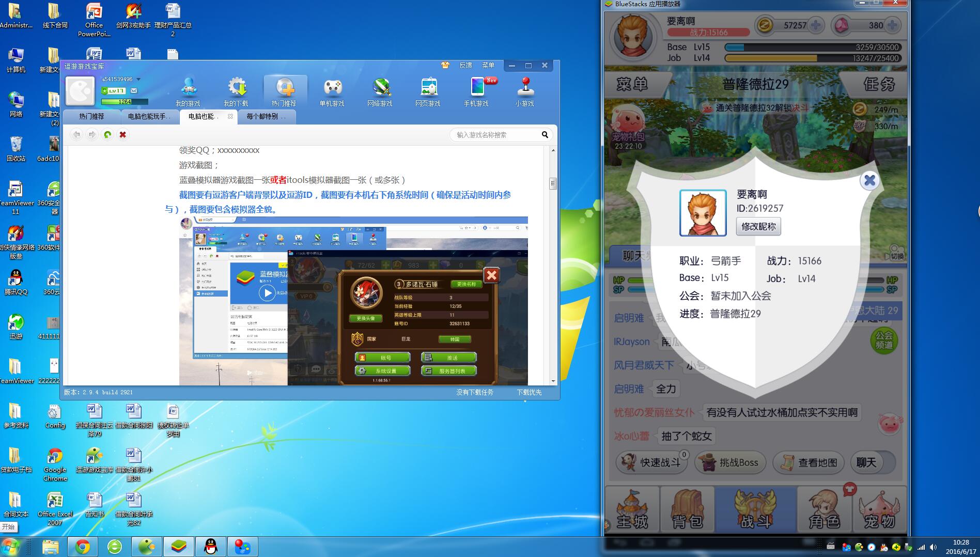Click chat message 抽了个蛇女
This screenshot has width=980, height=557.
pyautogui.click(x=686, y=436)
